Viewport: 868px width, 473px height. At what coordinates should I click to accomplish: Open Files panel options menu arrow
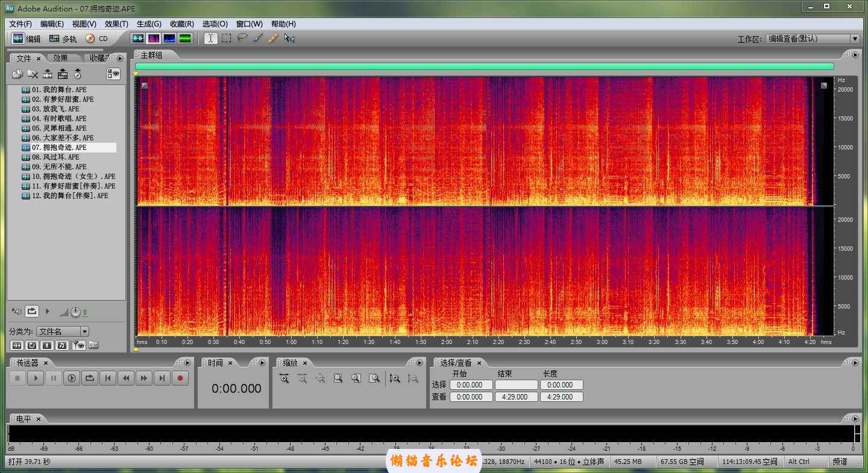[x=120, y=58]
